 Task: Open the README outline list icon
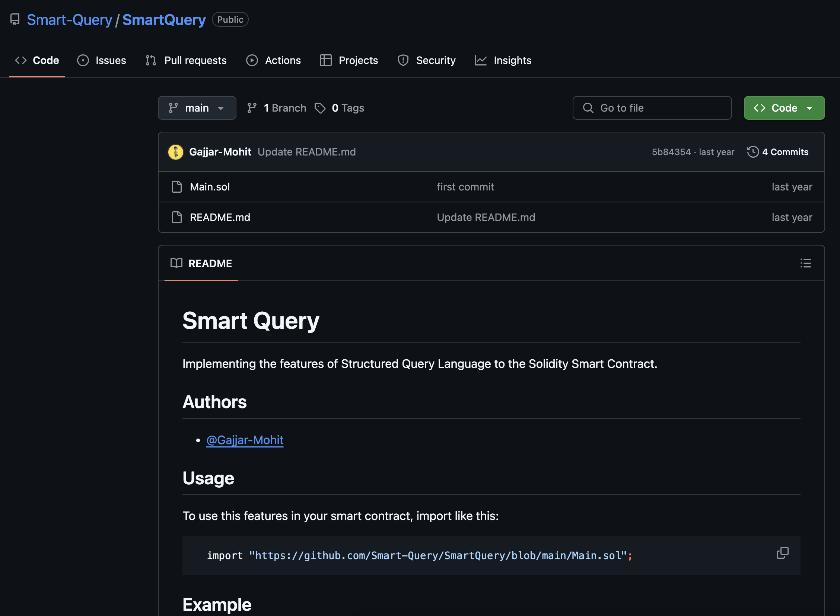tap(805, 263)
